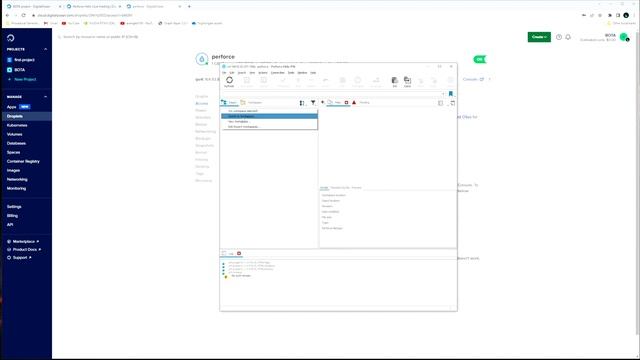This screenshot has height=360, width=640.
Task: Click the New Project link
Action: pyautogui.click(x=25, y=80)
